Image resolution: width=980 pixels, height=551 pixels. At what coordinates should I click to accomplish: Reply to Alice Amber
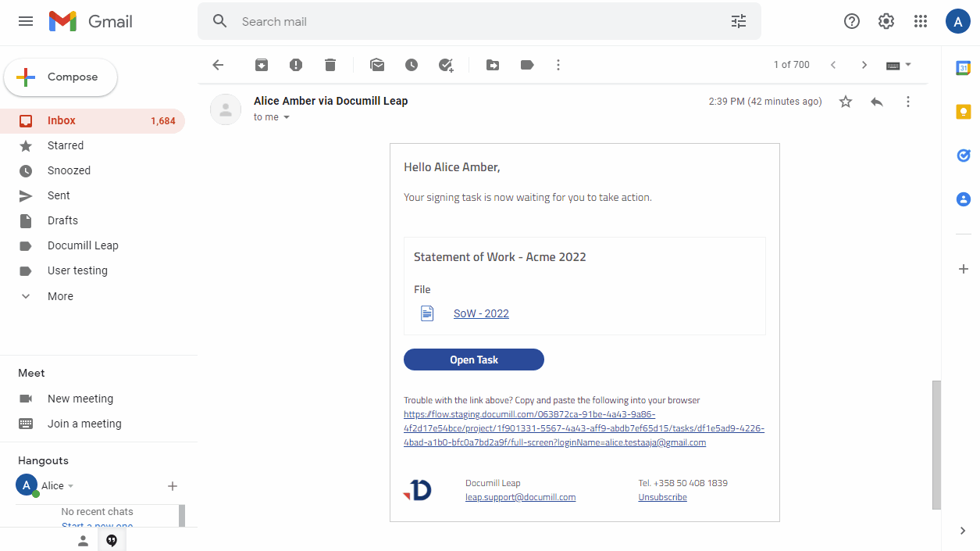pyautogui.click(x=876, y=102)
